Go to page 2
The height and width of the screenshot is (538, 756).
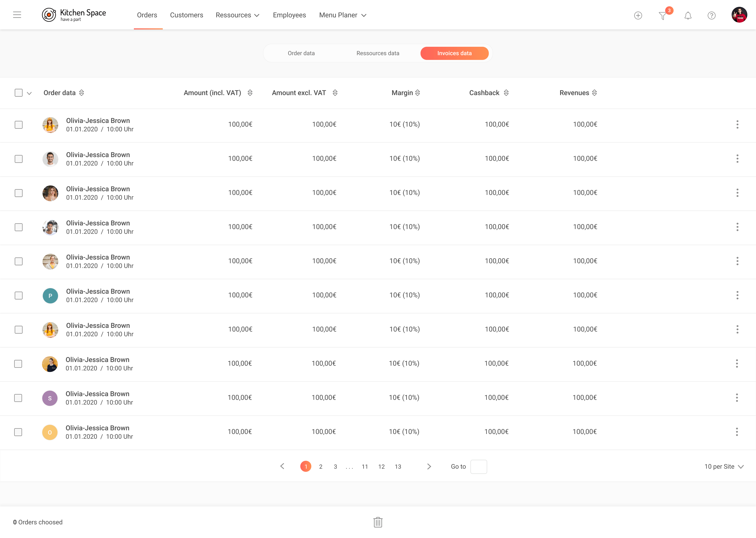click(321, 467)
